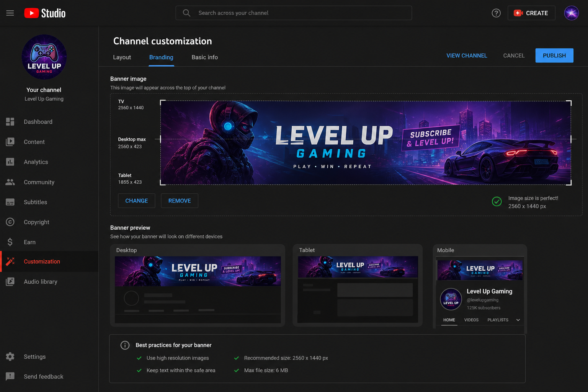Click the '125K subscribers' text
The image size is (588, 392).
pyautogui.click(x=483, y=308)
